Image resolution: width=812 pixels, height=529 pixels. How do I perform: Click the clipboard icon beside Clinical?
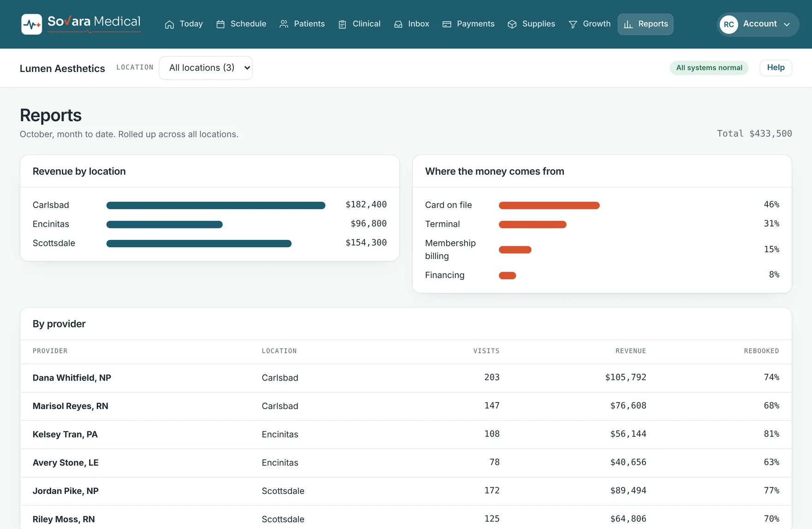coord(342,24)
